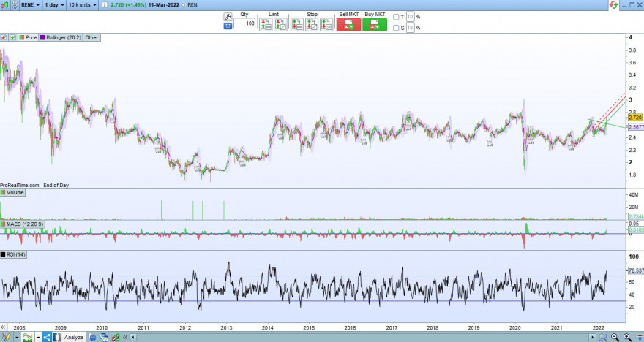Viewport: 644px width, 342px height.
Task: Click the horizontal chart scrollbar track
Action: click(x=364, y=337)
